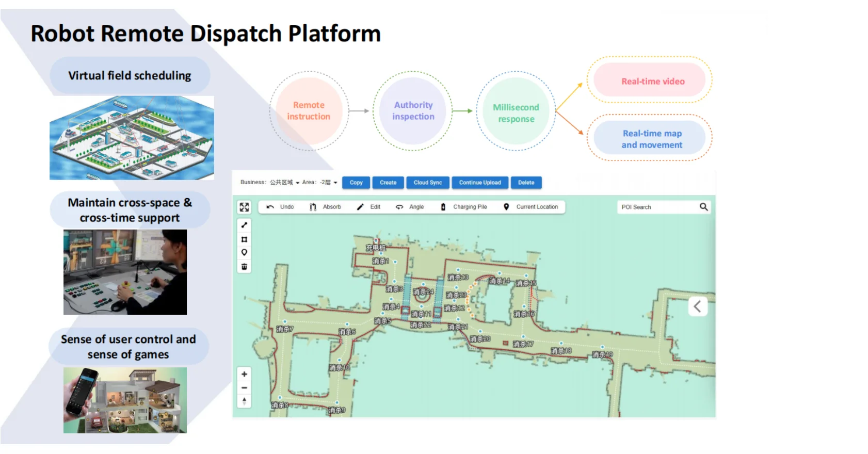Screen dimensions: 868x454
Task: Click the Remote instruction circle
Action: [309, 111]
